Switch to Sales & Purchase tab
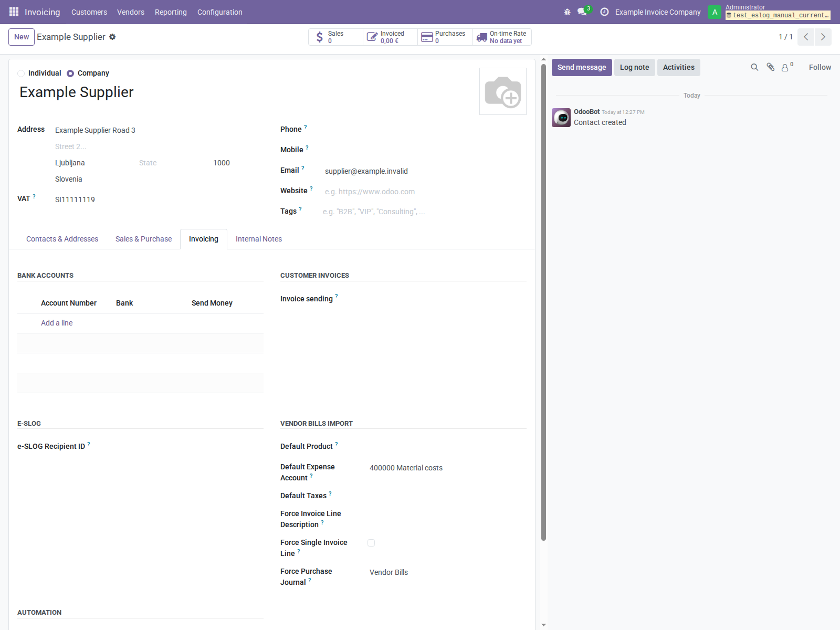The width and height of the screenshot is (840, 630). coord(143,239)
